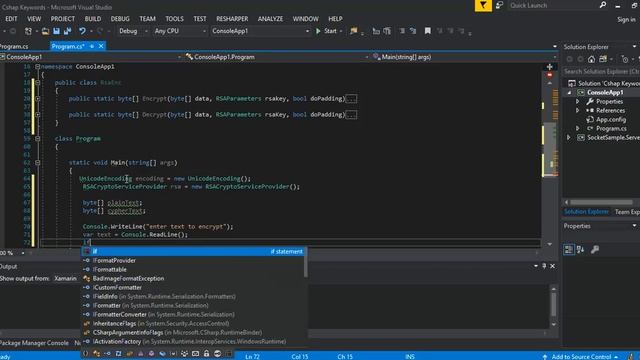The height and width of the screenshot is (360, 640).
Task: Close the Output panel
Action: pyautogui.click(x=552, y=266)
